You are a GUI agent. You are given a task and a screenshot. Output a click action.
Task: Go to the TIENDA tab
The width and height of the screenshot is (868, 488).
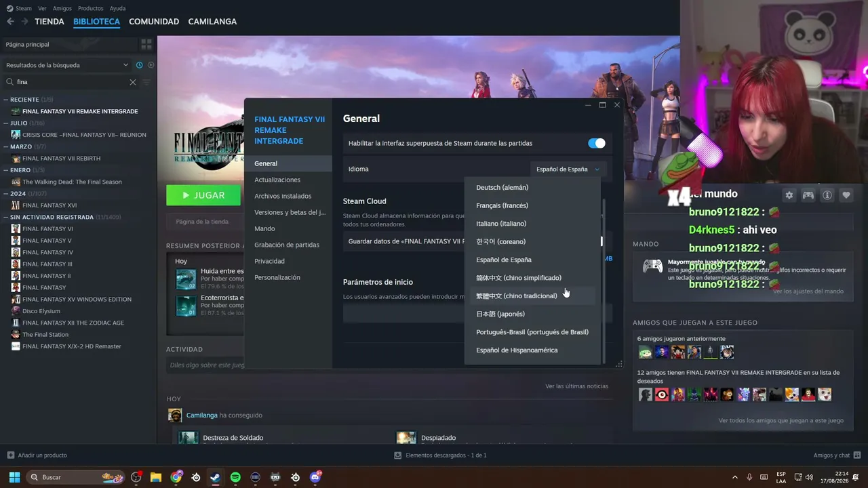50,22
